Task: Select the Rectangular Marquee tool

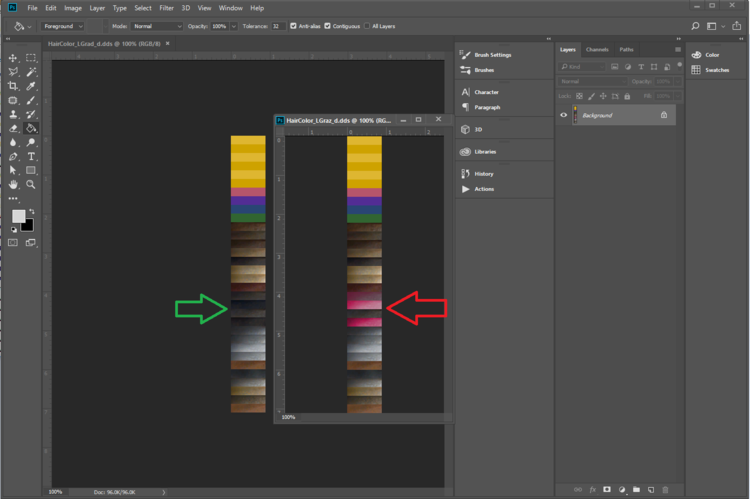Action: 31,58
